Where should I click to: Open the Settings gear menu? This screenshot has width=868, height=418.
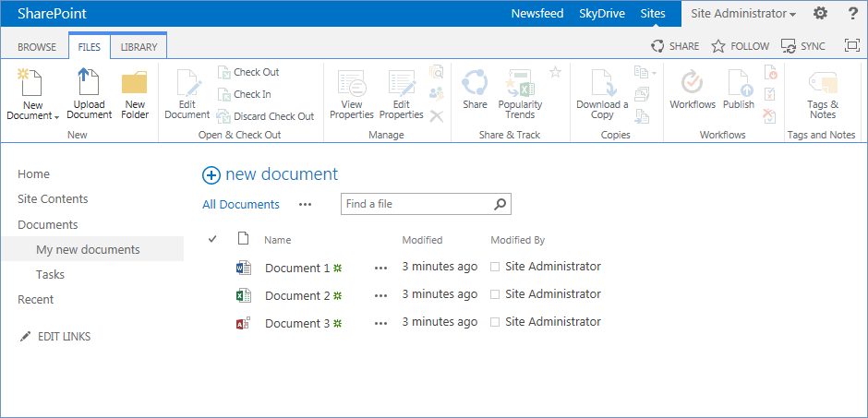(x=820, y=13)
